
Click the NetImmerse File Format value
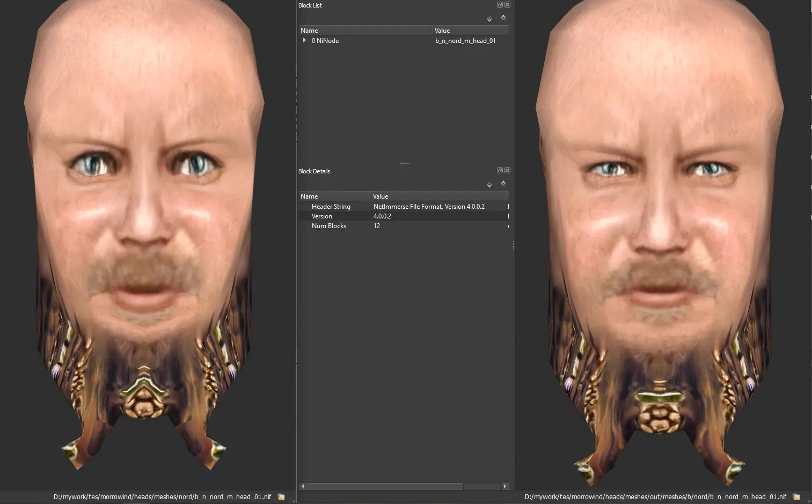(x=429, y=207)
